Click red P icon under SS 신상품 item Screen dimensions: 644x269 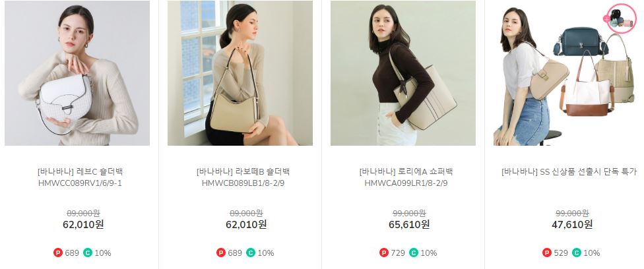click(547, 253)
